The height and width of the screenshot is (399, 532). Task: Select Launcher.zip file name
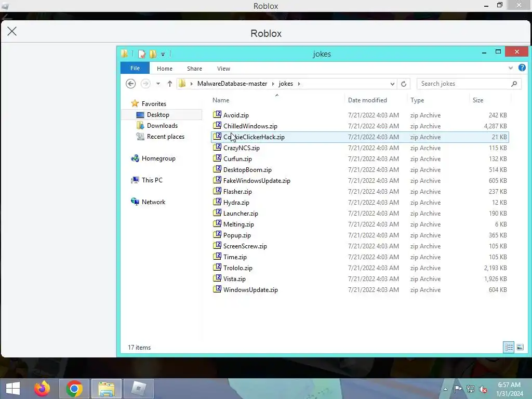(241, 213)
